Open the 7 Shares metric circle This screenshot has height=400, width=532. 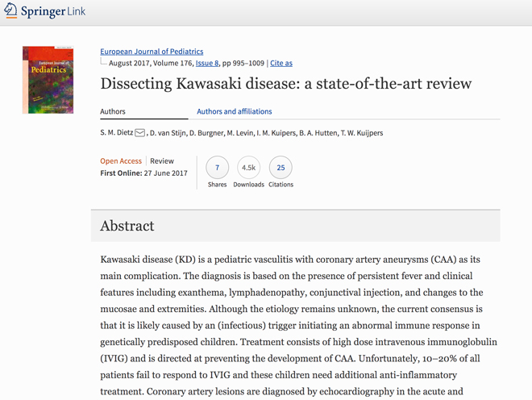[x=217, y=168]
